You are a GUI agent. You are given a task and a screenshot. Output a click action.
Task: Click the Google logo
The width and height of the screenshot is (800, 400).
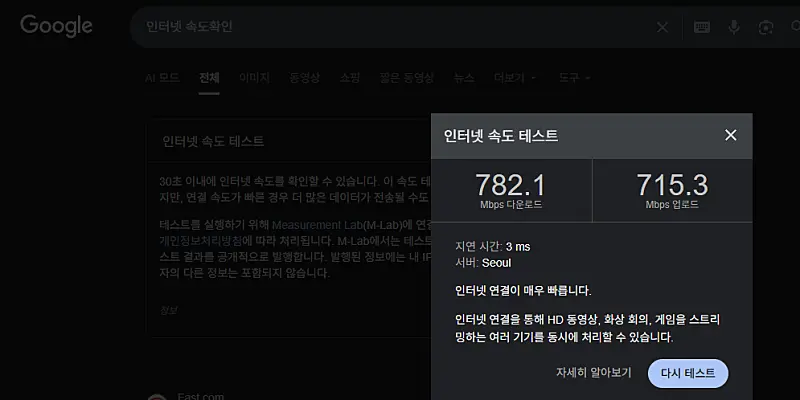[56, 27]
